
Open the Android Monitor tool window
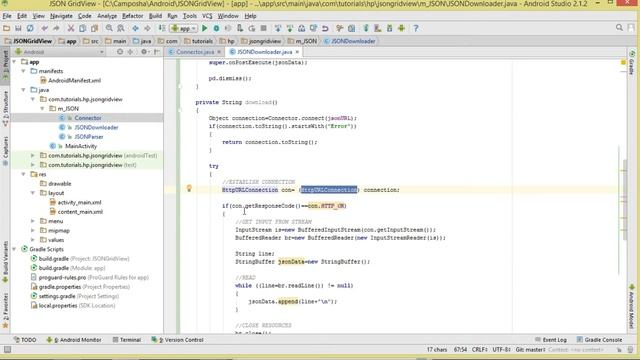coord(74,340)
